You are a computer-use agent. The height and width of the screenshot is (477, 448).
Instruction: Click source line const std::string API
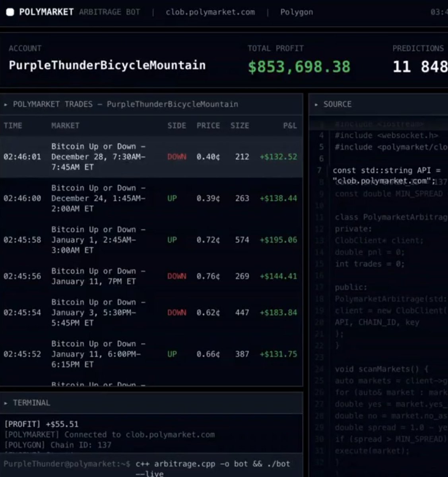click(387, 171)
